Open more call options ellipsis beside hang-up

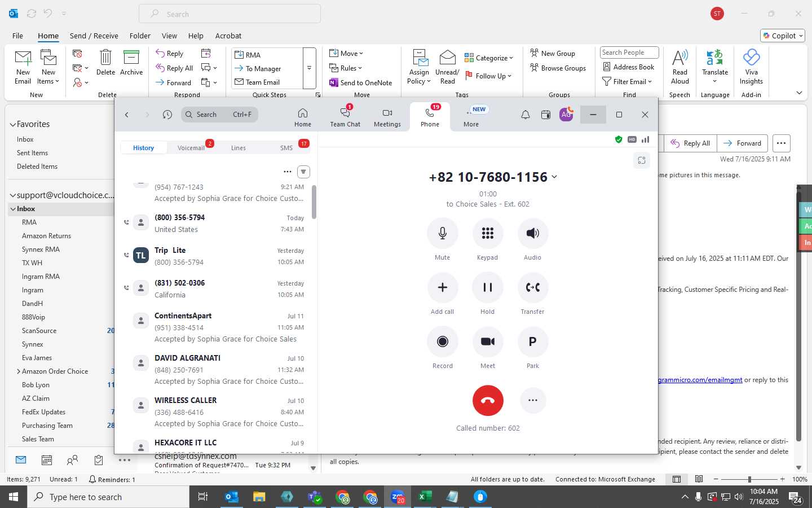pyautogui.click(x=532, y=400)
